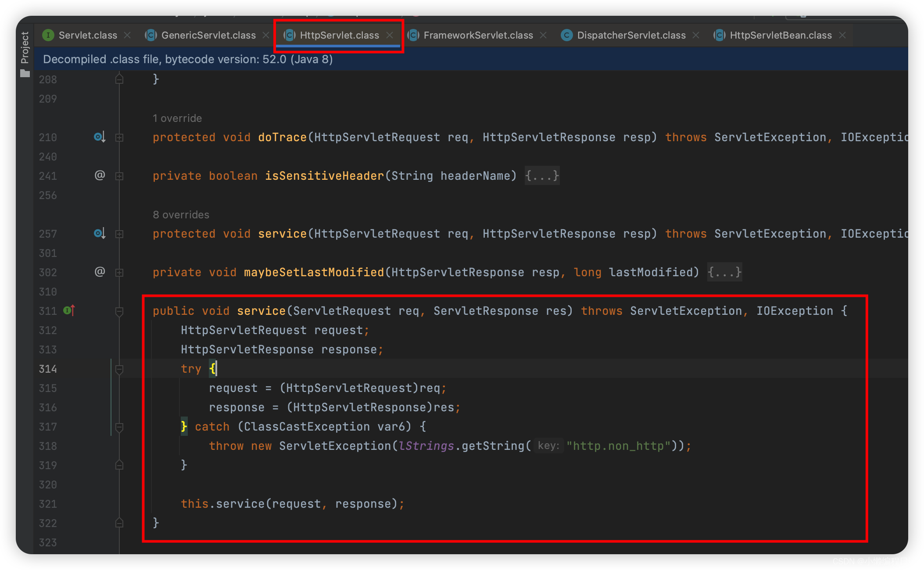924x570 pixels.
Task: Click class icon on DispatcherServlet.class tab
Action: [566, 35]
